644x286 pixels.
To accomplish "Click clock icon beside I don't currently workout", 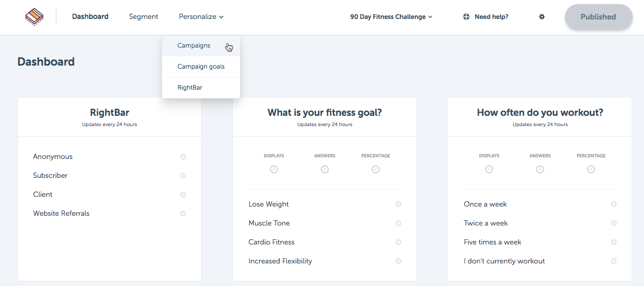I will point(614,261).
